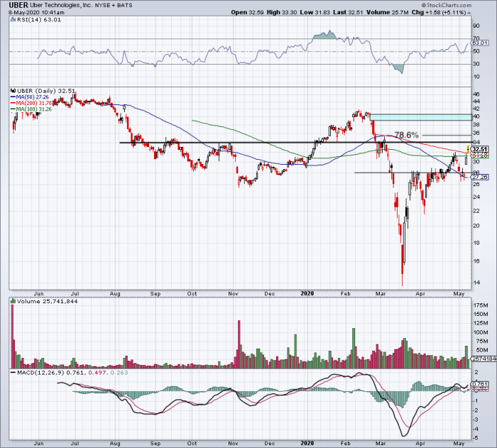Click the 2020 year marker on price axis
The width and height of the screenshot is (497, 448).
click(306, 292)
